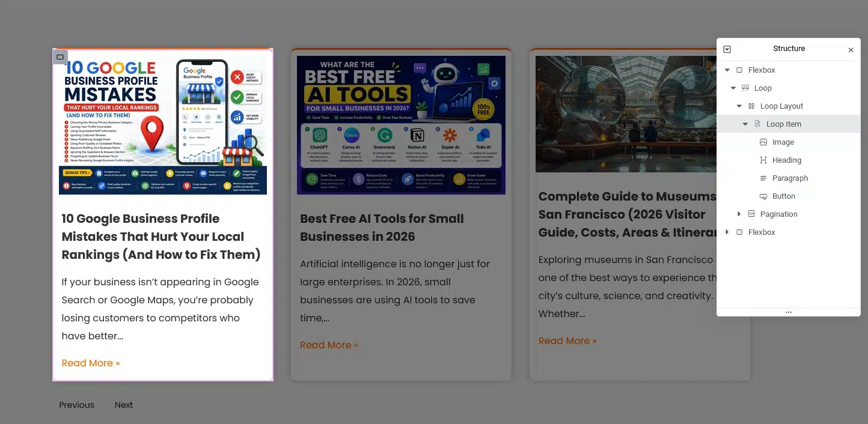
Task: Open Complete Guide to Museums heading
Action: [627, 214]
